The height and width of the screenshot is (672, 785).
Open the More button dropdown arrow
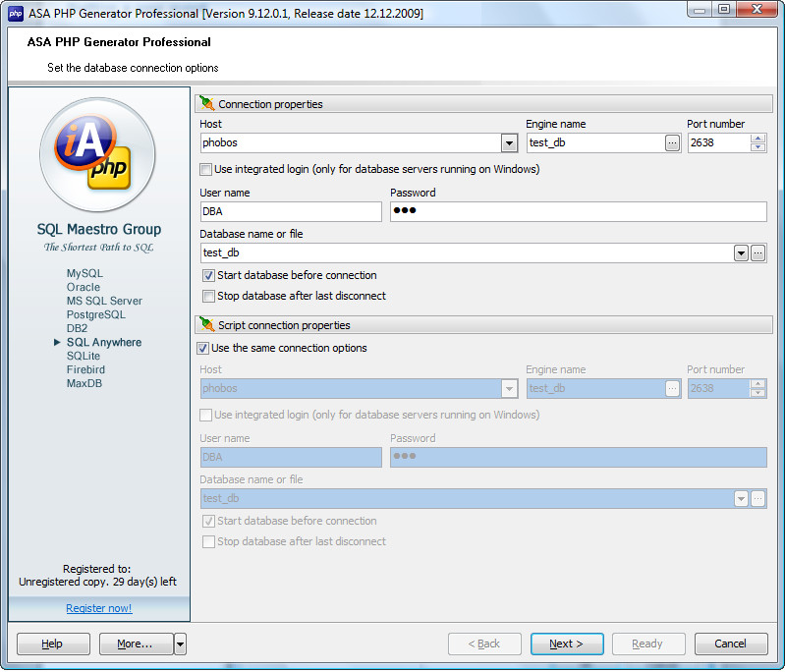tap(180, 644)
